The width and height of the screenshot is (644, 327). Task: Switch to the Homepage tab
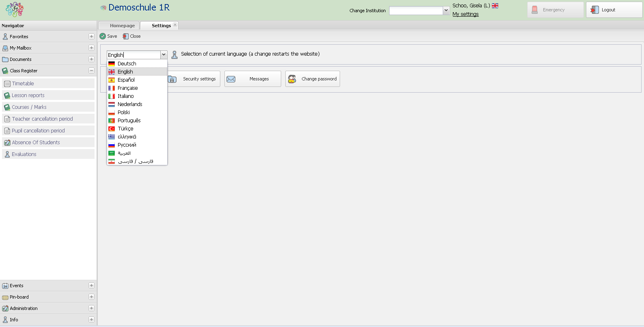click(x=122, y=26)
